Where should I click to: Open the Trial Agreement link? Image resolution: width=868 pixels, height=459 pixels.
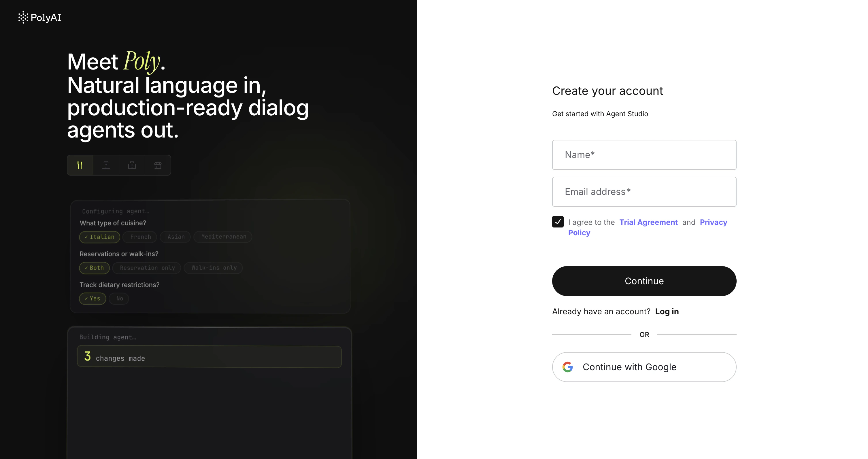648,222
